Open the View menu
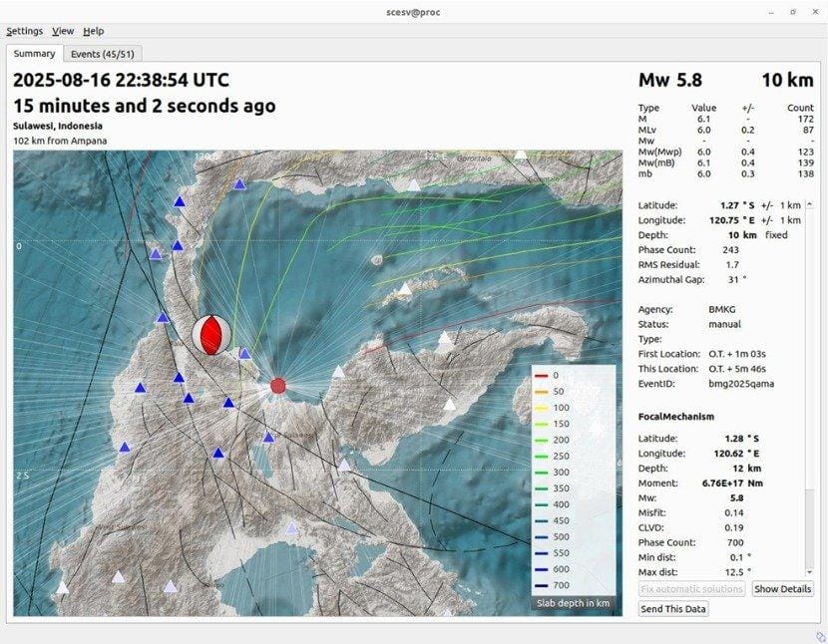Image resolution: width=828 pixels, height=644 pixels. tap(63, 31)
